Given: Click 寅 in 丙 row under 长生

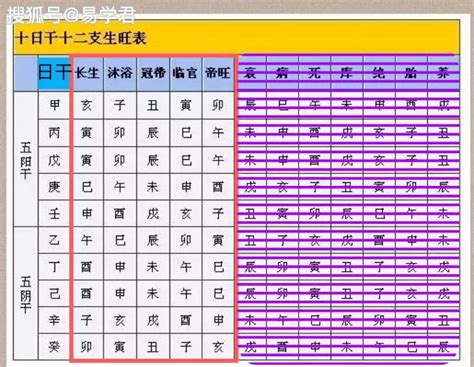Looking at the screenshot, I should click(x=87, y=133).
